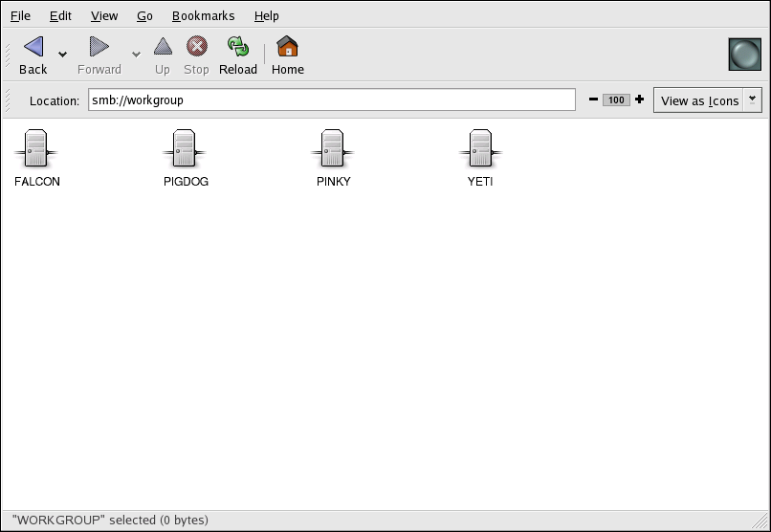
Task: Expand the Forward history dropdown arrow
Action: click(136, 55)
